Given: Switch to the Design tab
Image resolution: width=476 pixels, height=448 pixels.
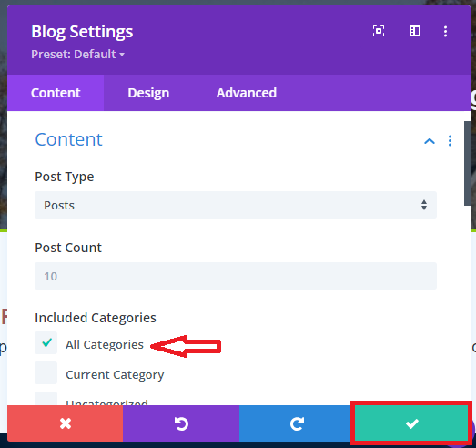Looking at the screenshot, I should [148, 93].
